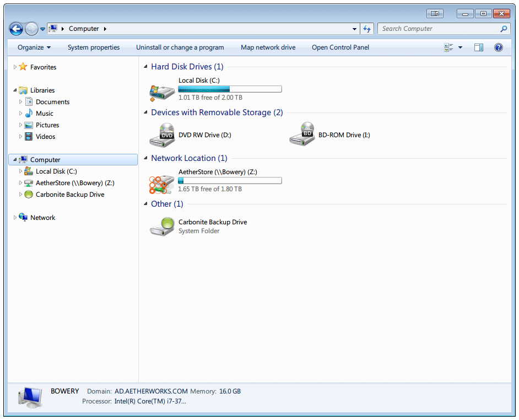Click AetherStore (Z:) capacity bar

[230, 181]
